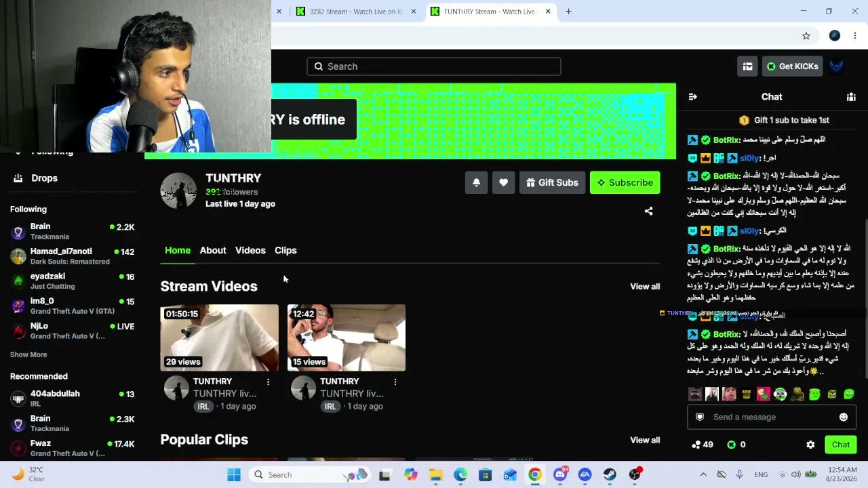Open Hamad_al7anoti channel in sidebar
Viewport: 868px width, 488px height.
pos(73,256)
